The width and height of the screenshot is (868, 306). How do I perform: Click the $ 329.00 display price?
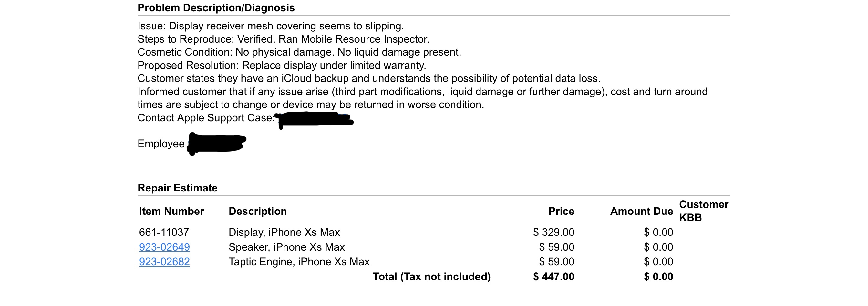click(553, 232)
